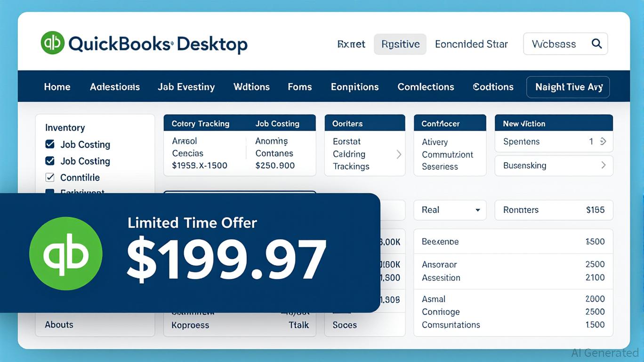
Task: Expand the Ooriters card chevron
Action: (399, 154)
